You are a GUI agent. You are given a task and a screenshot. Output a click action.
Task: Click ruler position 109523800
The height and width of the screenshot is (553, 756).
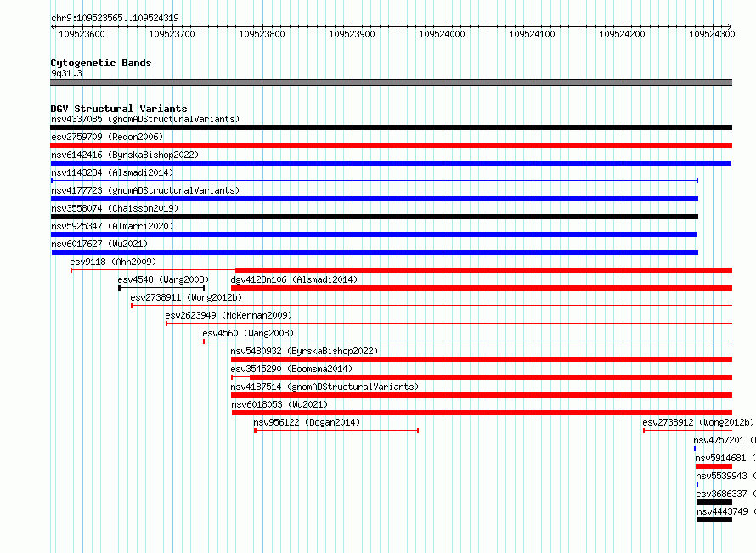click(262, 34)
